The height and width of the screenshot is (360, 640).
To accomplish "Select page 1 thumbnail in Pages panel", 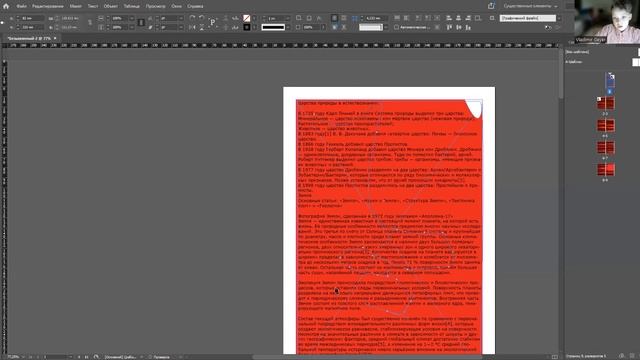I will pyautogui.click(x=610, y=80).
